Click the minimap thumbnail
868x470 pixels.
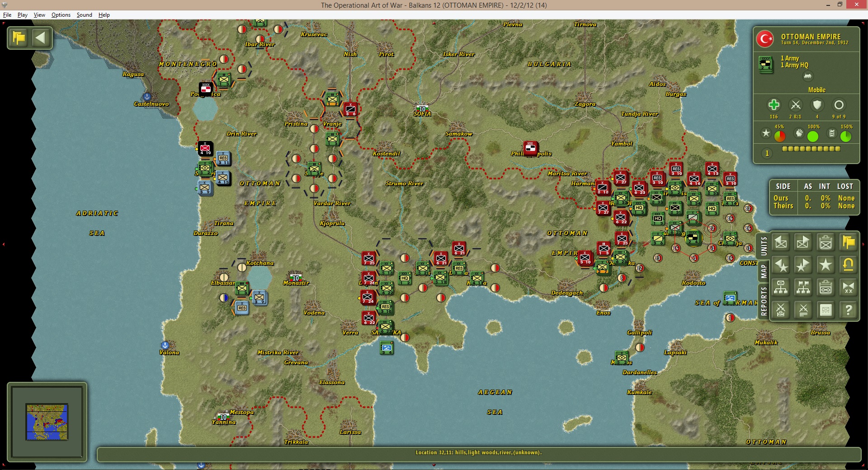(x=47, y=422)
